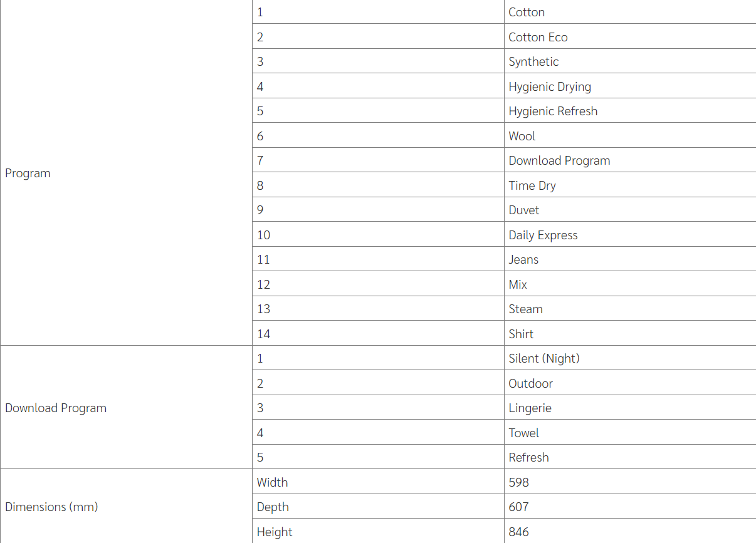
Task: Select the Hygienic Drying text
Action: (550, 86)
